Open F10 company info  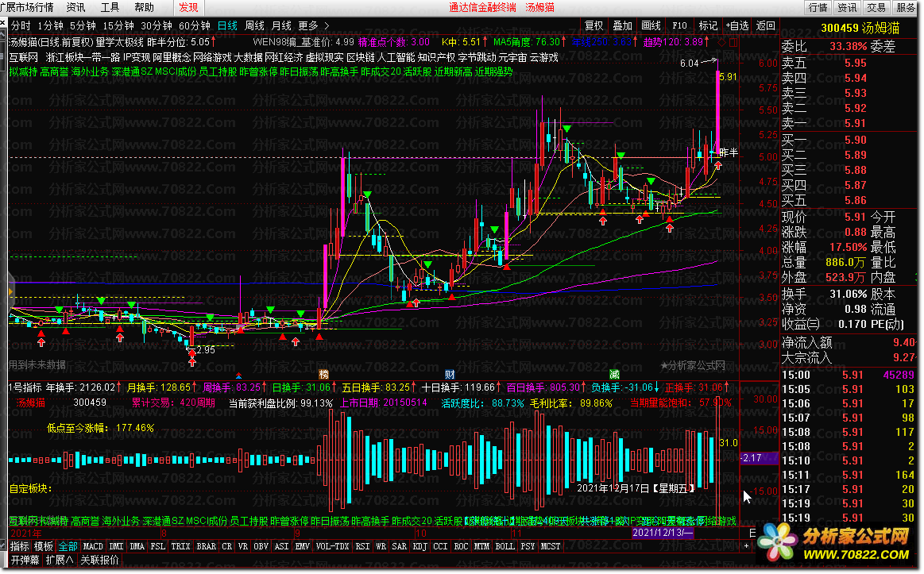(x=679, y=25)
